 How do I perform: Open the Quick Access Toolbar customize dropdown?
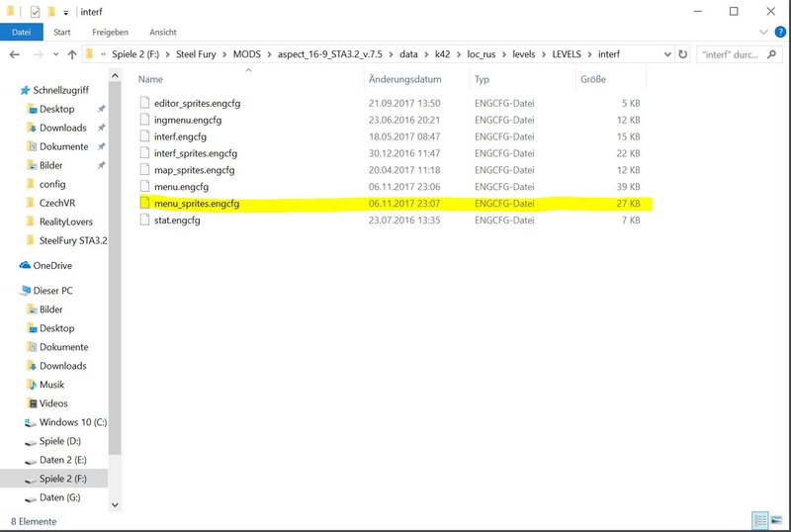(65, 13)
